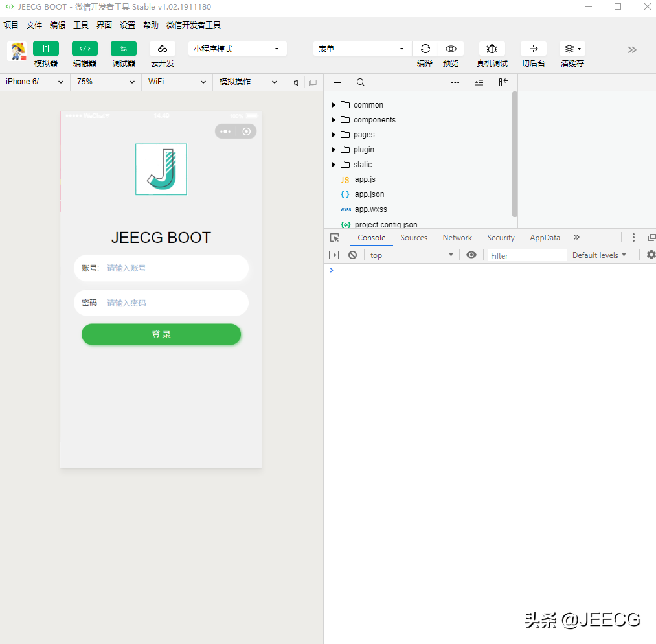Image resolution: width=656 pixels, height=644 pixels.
Task: Open devtools vertical dots menu
Action: 633,238
